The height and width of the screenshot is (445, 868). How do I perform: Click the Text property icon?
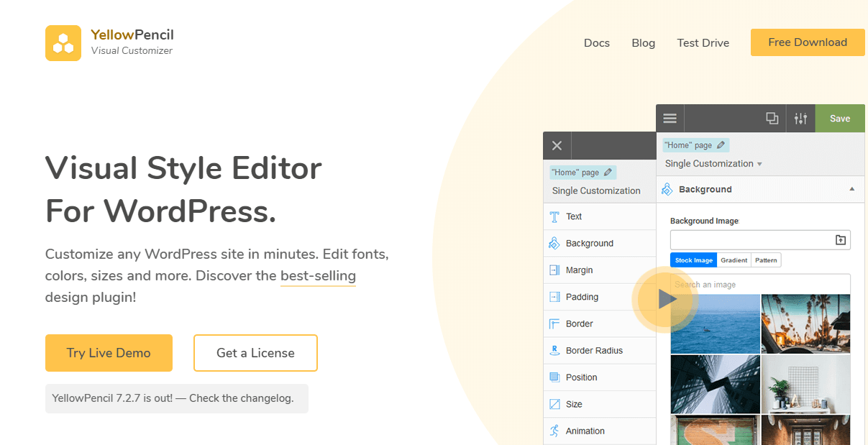(x=554, y=216)
